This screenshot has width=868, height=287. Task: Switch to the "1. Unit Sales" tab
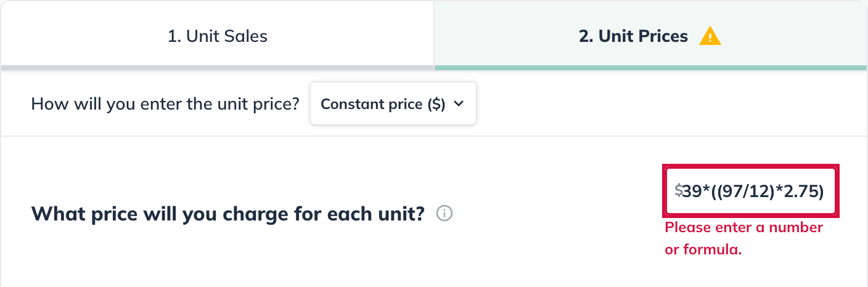(217, 36)
